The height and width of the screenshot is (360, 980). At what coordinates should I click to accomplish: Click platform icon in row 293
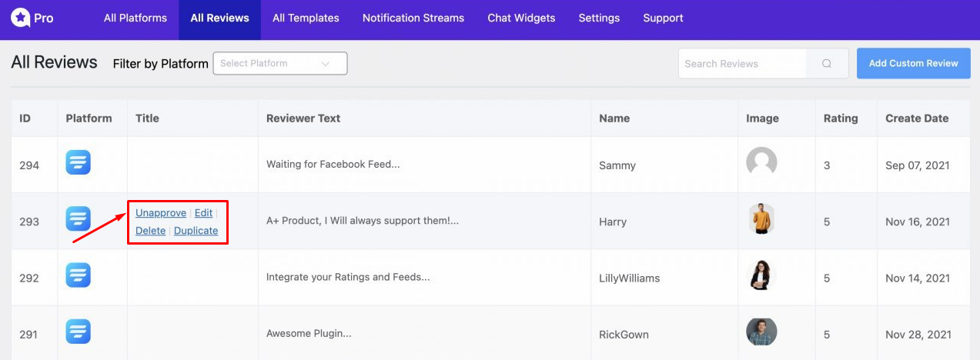click(79, 219)
